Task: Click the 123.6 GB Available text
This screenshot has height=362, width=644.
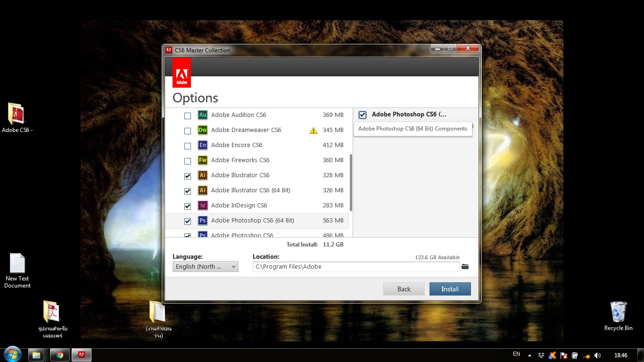Action: [x=437, y=257]
